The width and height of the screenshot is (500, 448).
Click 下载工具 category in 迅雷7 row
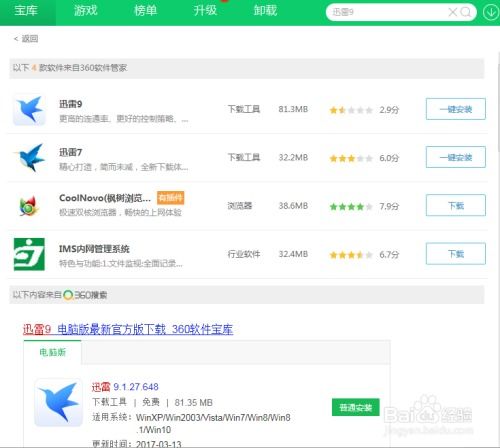[244, 157]
